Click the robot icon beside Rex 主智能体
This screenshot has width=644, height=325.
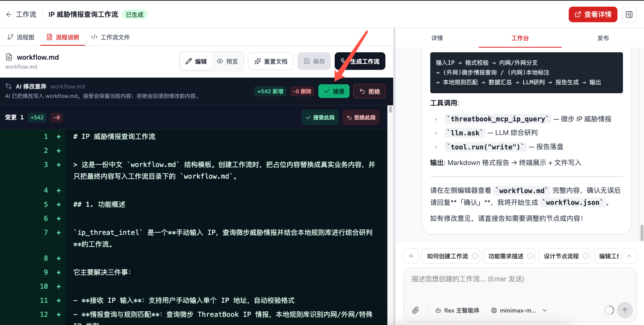(438, 310)
